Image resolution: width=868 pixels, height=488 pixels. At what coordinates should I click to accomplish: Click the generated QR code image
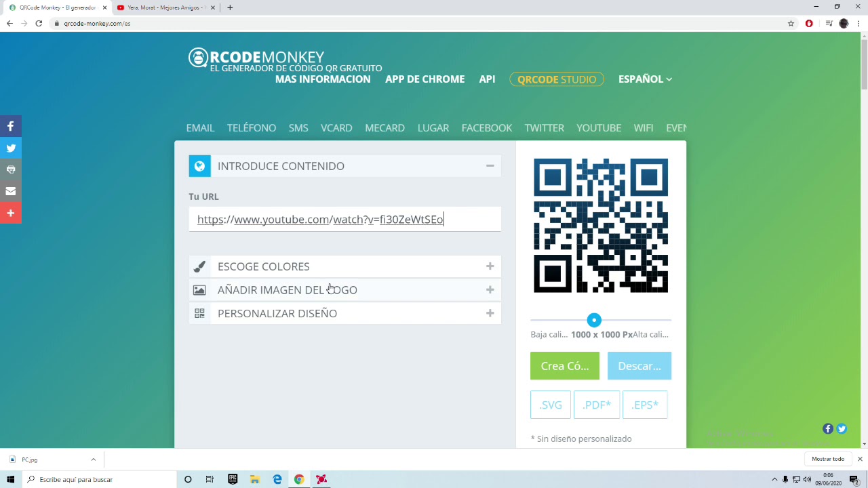tap(601, 226)
